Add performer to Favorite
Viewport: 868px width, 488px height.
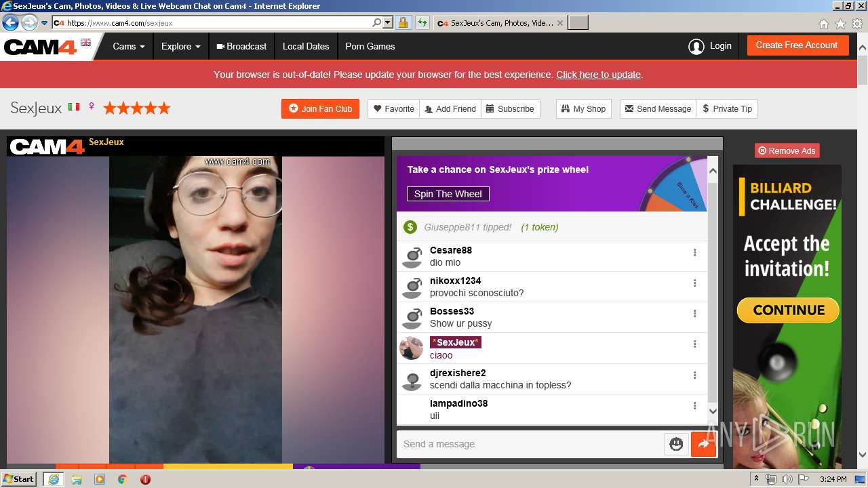click(x=394, y=108)
